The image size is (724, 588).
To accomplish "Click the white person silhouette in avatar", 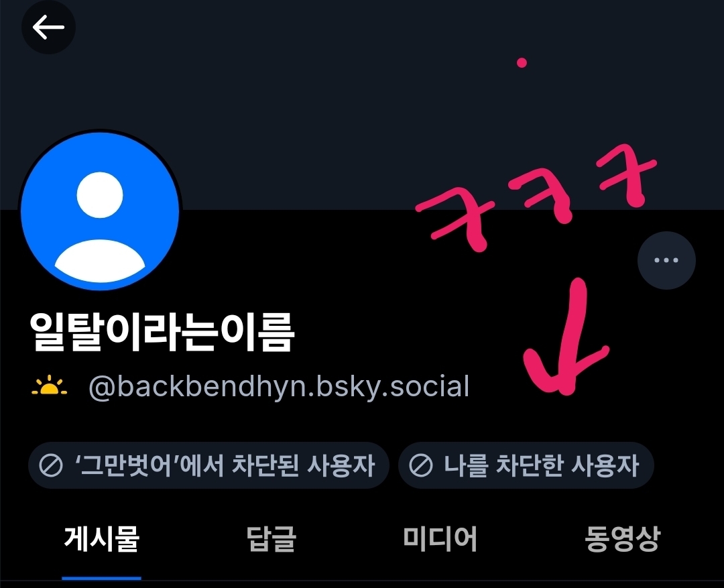I will click(100, 227).
